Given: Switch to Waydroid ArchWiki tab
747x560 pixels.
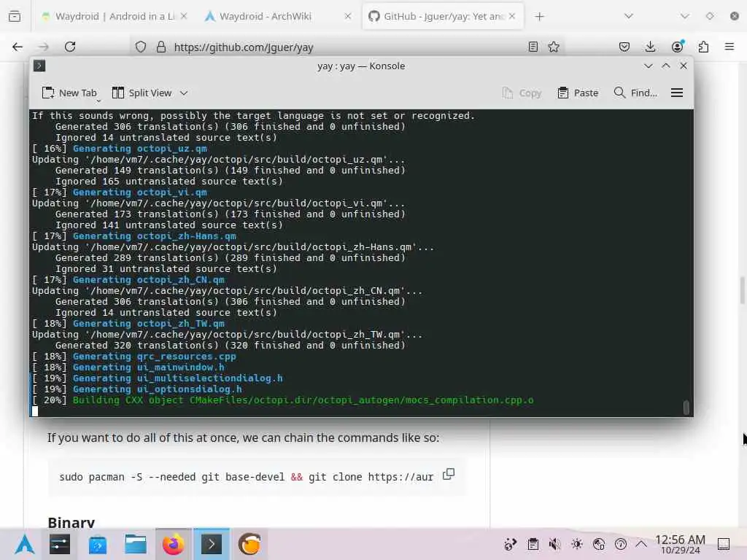Looking at the screenshot, I should click(x=279, y=16).
